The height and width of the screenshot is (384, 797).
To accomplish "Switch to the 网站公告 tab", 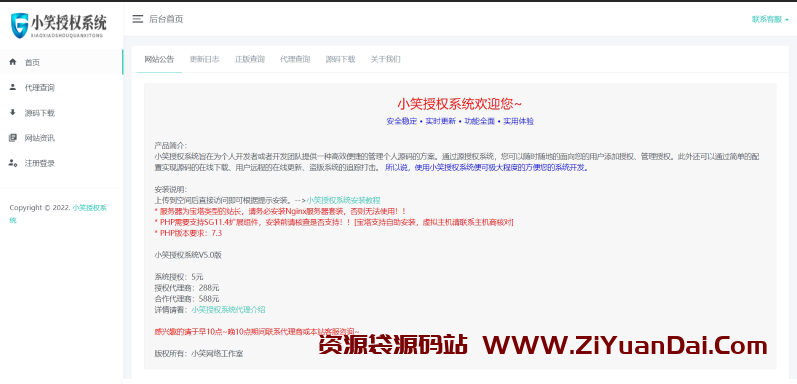I will [159, 59].
